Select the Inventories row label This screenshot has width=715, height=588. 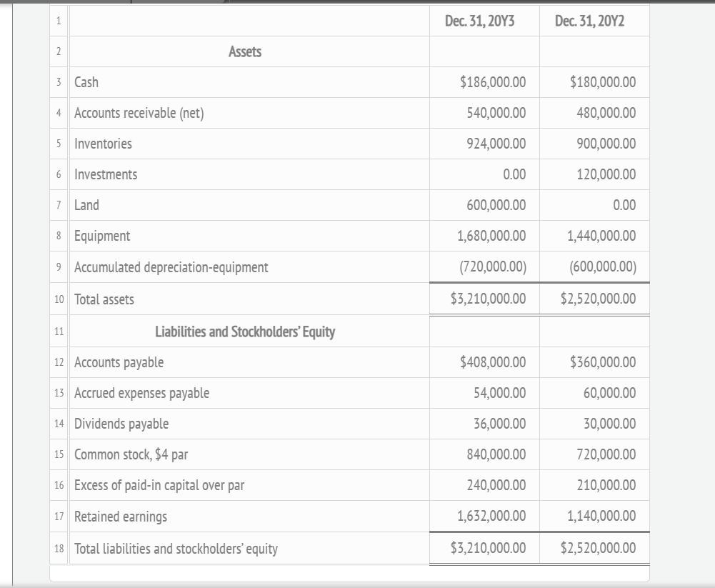tap(103, 144)
